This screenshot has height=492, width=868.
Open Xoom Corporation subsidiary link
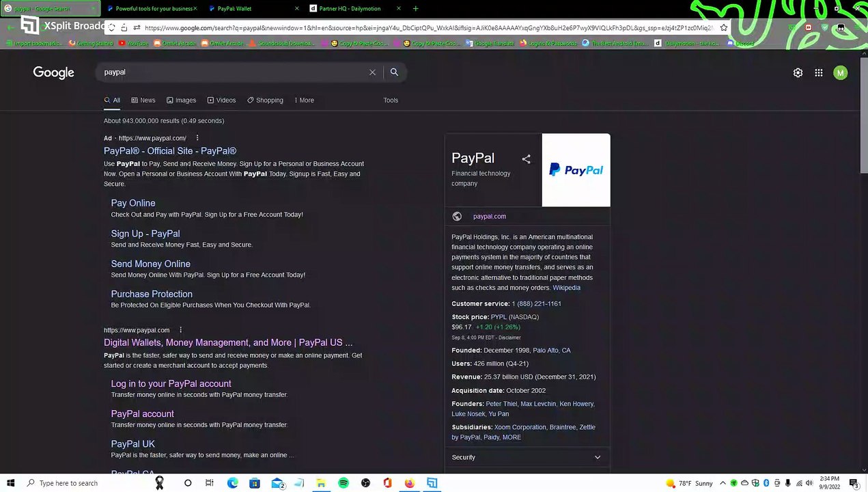[x=520, y=427]
